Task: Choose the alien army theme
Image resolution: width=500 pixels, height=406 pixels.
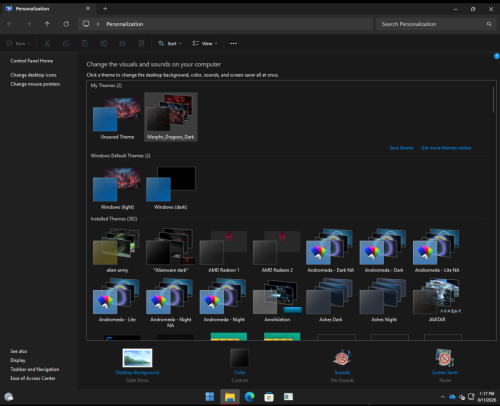Action: tap(117, 251)
